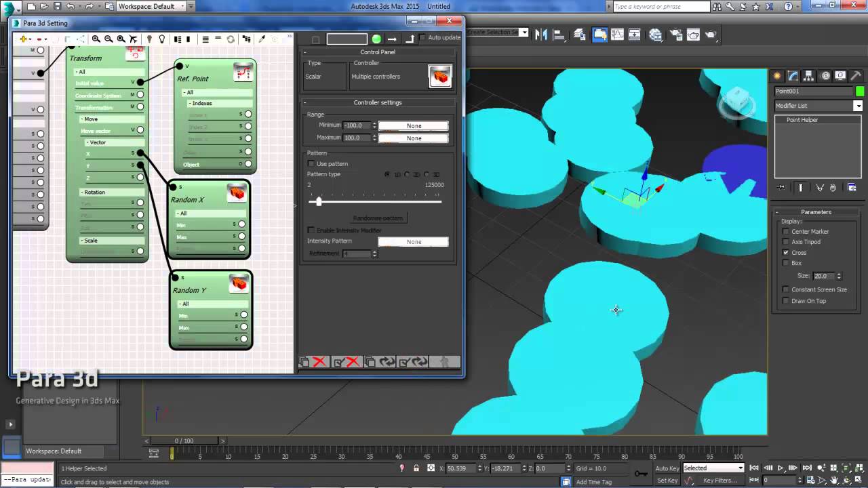The image size is (868, 488).
Task: Open Schematic View icon
Action: pos(635,35)
